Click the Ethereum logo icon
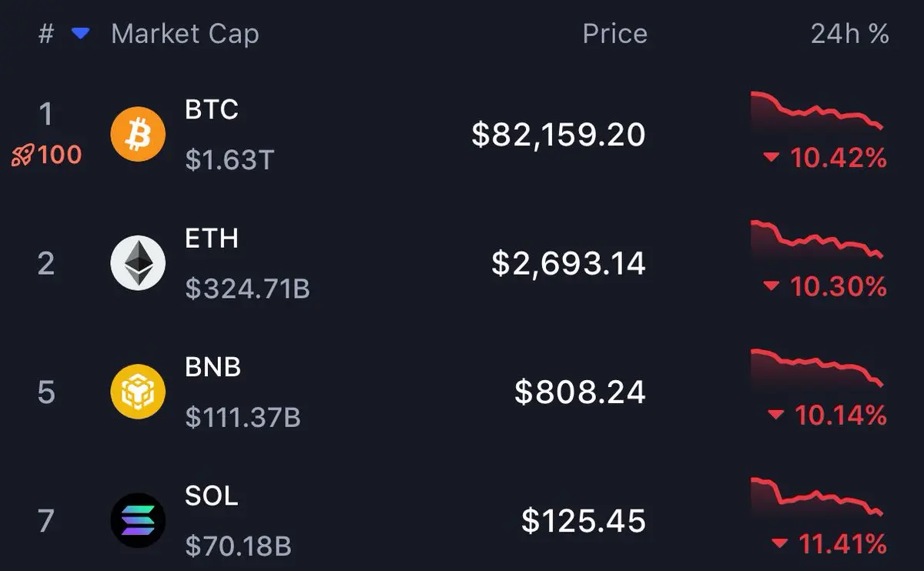This screenshot has width=924, height=571. pyautogui.click(x=138, y=263)
